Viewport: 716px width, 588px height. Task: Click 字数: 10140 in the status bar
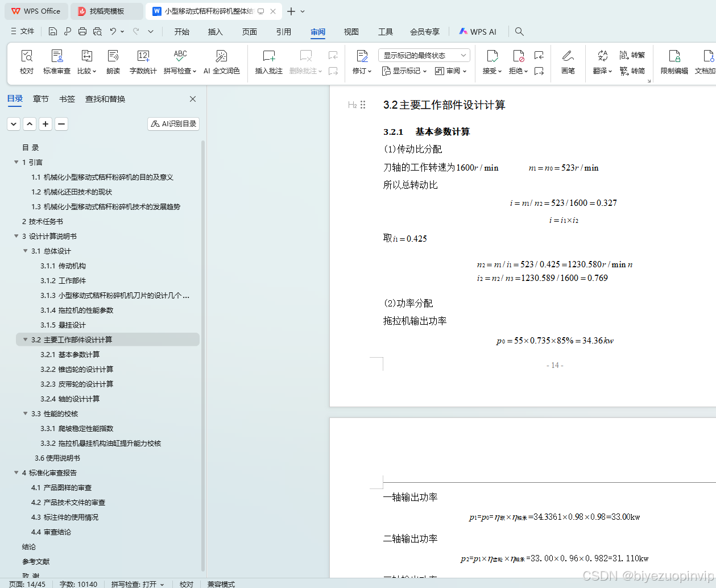(78, 584)
